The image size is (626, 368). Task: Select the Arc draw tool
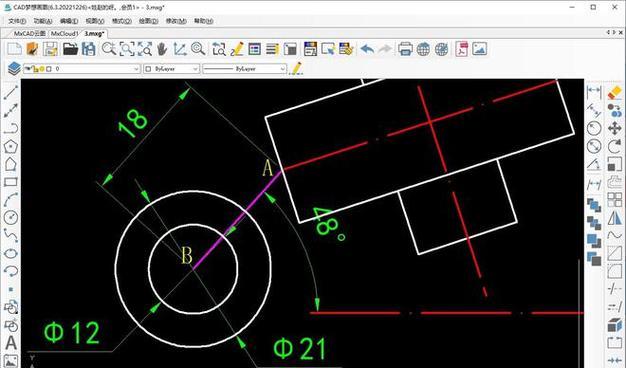coord(11,200)
